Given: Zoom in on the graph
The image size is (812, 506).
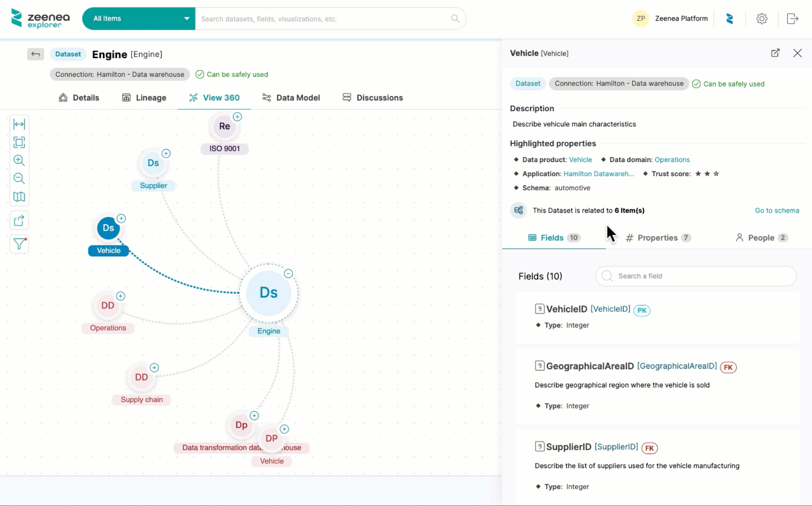Looking at the screenshot, I should 19,160.
